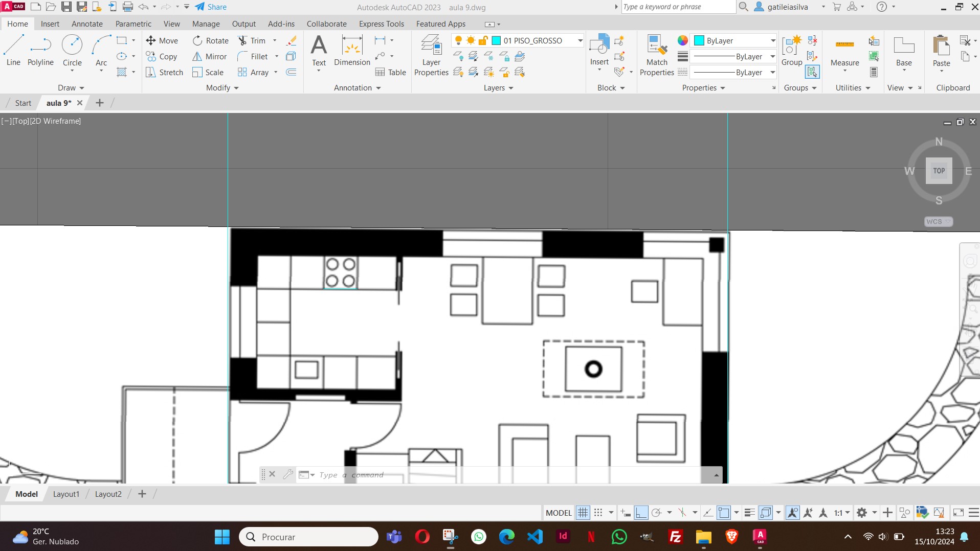Click the Plot/print icon

[x=128, y=7]
